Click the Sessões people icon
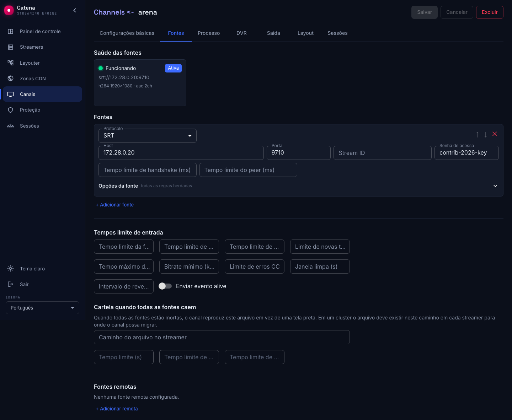Viewport: 512px width, 420px height. [11, 126]
